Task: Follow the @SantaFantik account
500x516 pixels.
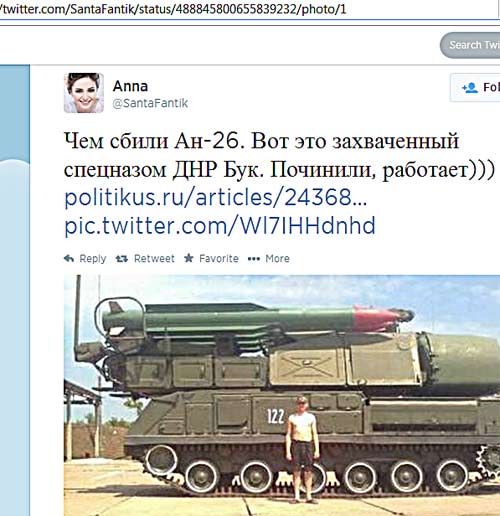Action: click(476, 88)
